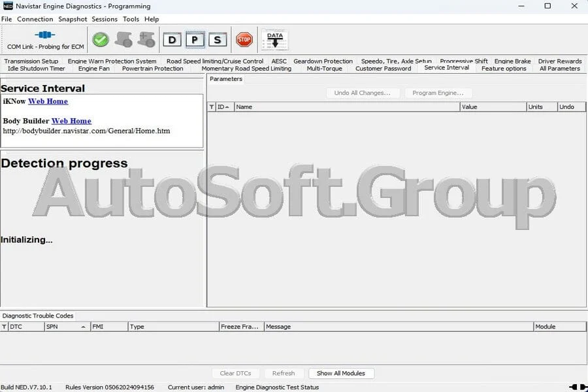Sort parameters by ID column header
This screenshot has width=588, height=392.
click(224, 107)
